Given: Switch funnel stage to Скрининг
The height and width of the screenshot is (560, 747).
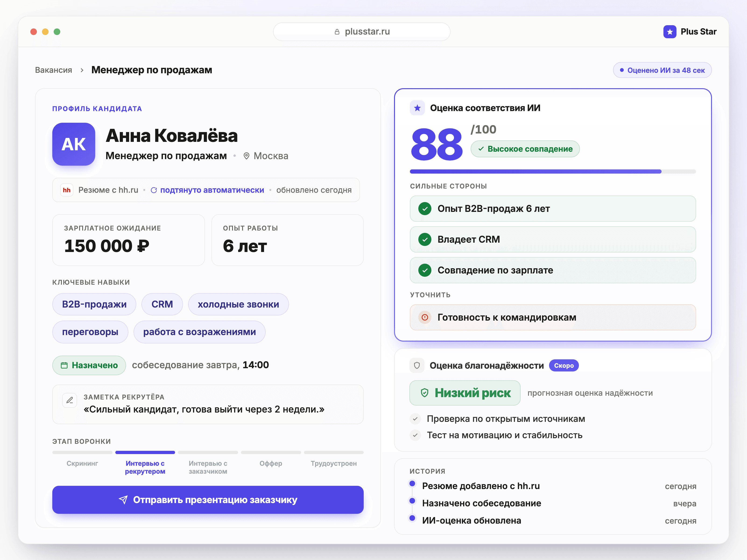Looking at the screenshot, I should pos(82,463).
